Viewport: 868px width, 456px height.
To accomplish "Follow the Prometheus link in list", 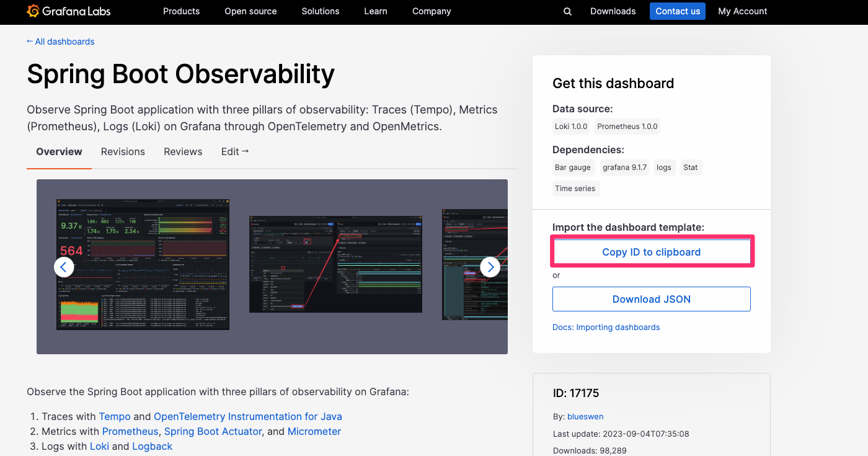I will [130, 431].
